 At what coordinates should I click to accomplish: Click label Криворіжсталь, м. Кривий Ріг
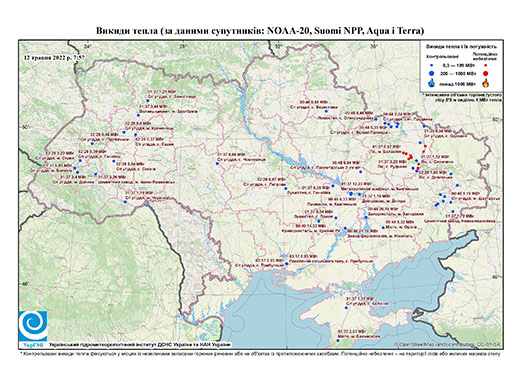click(x=311, y=231)
